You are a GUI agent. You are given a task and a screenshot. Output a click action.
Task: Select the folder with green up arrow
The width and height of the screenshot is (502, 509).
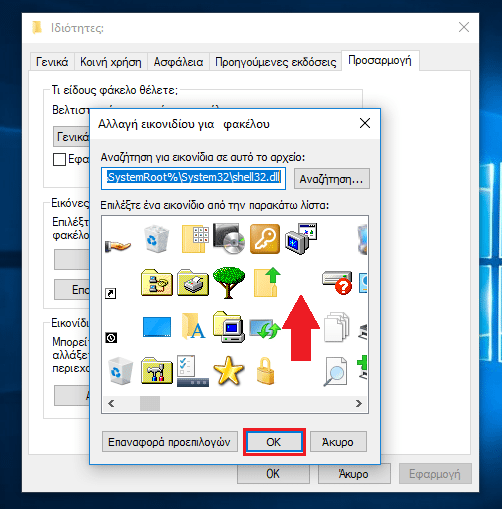click(x=267, y=282)
